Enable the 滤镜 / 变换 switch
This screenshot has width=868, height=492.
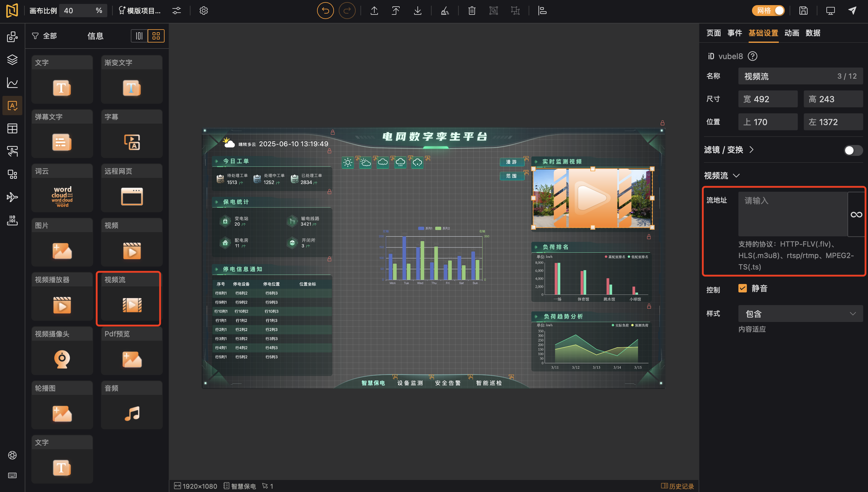coord(853,150)
